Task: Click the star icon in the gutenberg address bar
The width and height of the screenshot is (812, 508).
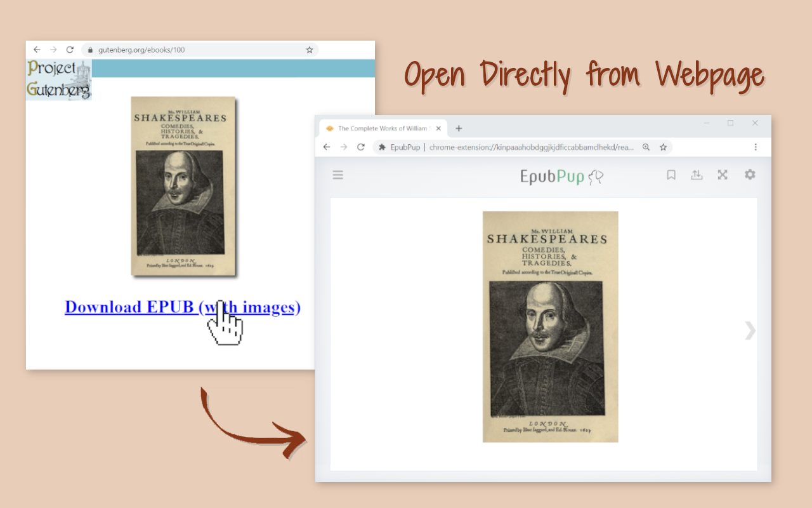Action: point(309,49)
